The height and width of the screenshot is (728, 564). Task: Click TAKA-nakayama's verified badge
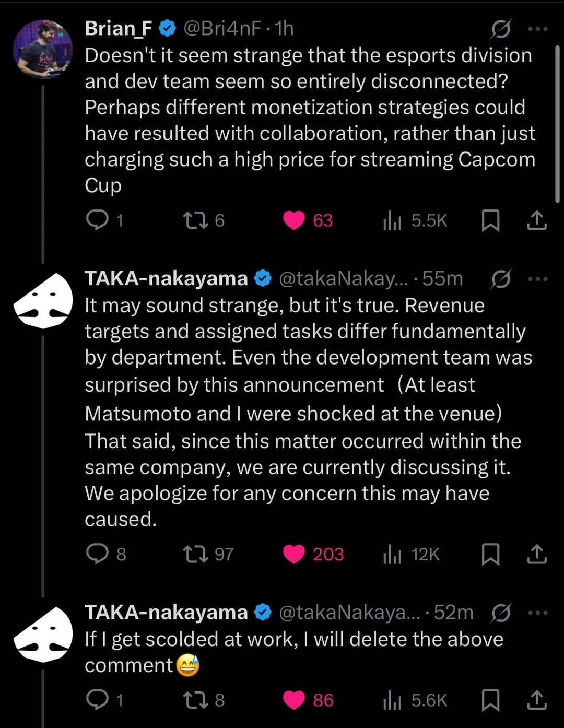pyautogui.click(x=263, y=278)
